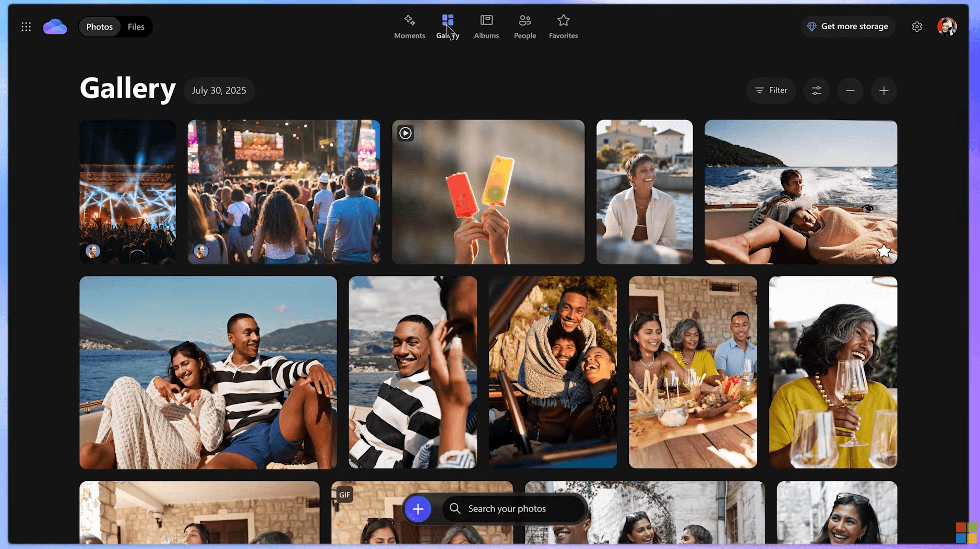Image resolution: width=980 pixels, height=549 pixels.
Task: Open the Moments view
Action: [x=409, y=27]
